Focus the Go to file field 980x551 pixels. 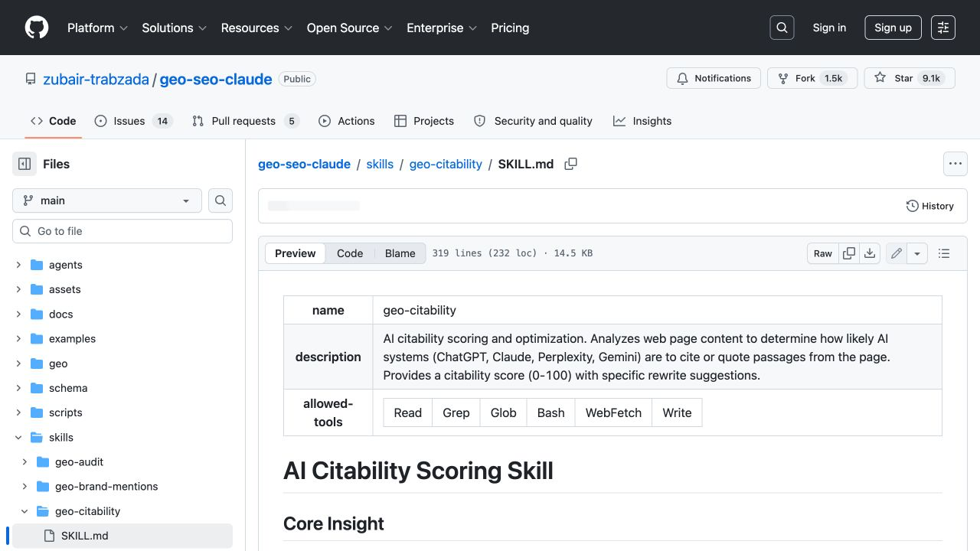(x=122, y=231)
